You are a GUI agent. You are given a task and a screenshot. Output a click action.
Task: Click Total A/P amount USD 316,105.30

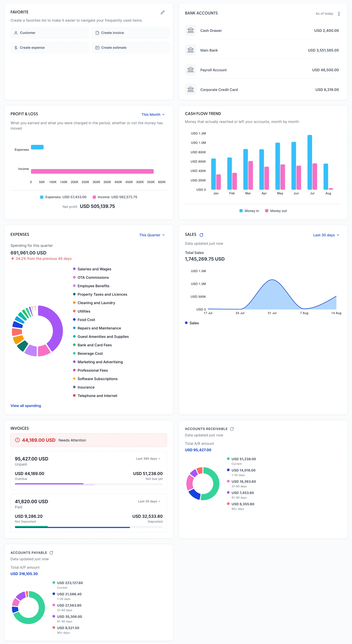(24, 574)
